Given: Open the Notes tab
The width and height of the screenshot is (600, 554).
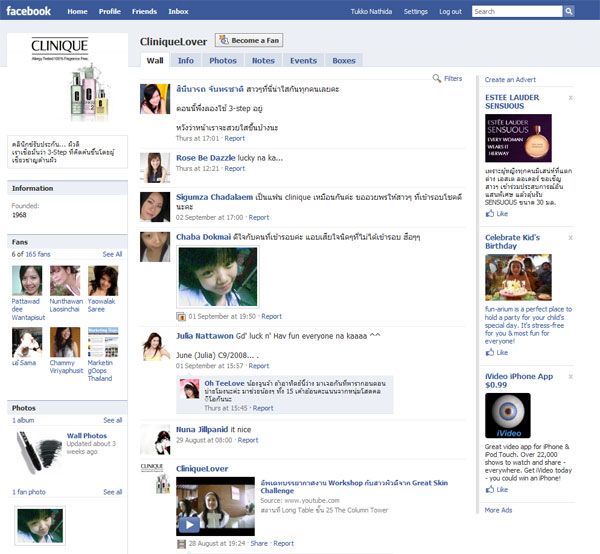Looking at the screenshot, I should tap(263, 60).
